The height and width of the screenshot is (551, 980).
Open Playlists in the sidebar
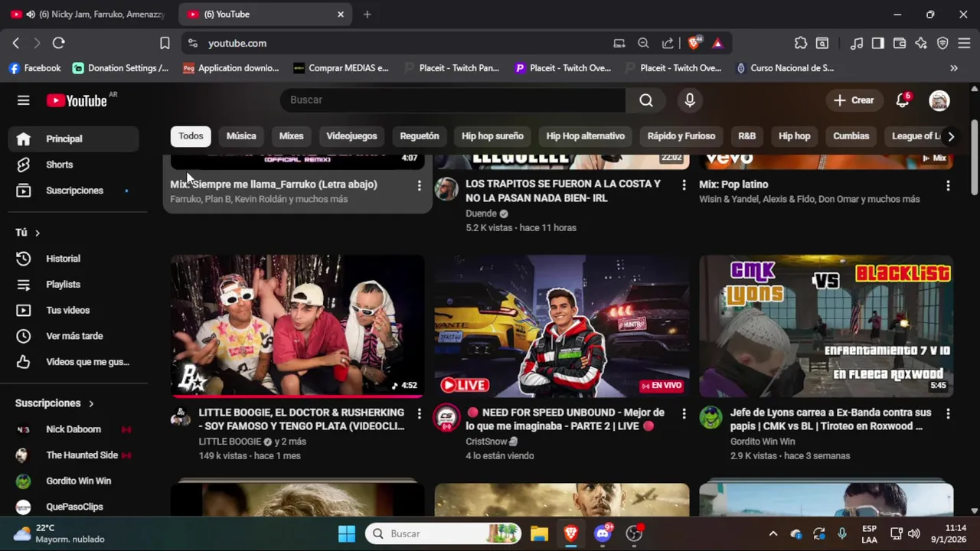tap(74, 285)
